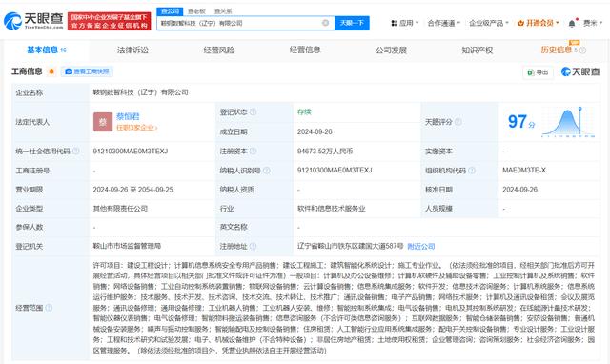Image resolution: width=610 pixels, height=364 pixels.
Task: Expand the 企业级产品 dropdown
Action: [489, 23]
